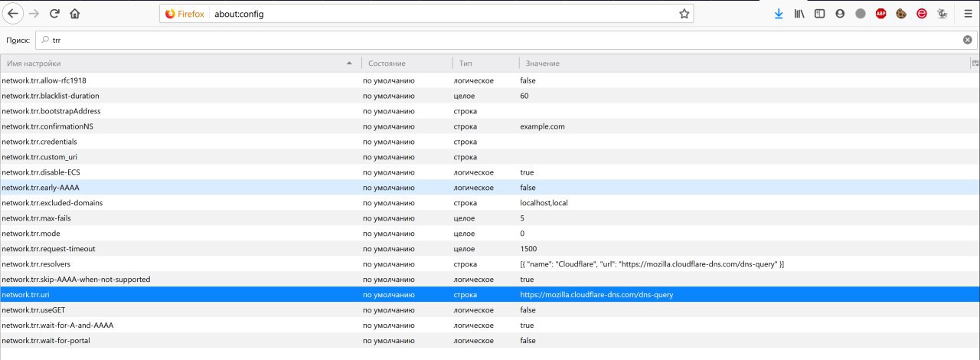Click the forward navigation arrow
Viewport: 980px width, 360px height.
(34, 14)
